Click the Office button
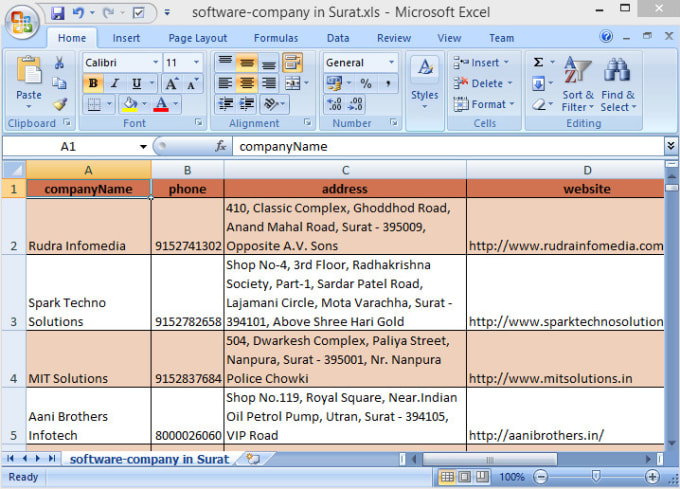Image resolution: width=680 pixels, height=489 pixels. pyautogui.click(x=22, y=21)
